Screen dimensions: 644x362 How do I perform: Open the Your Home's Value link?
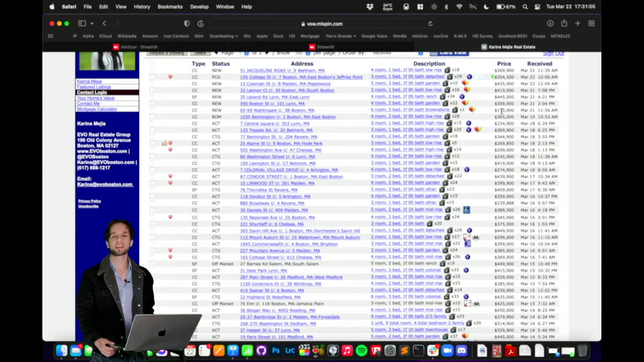(x=96, y=98)
